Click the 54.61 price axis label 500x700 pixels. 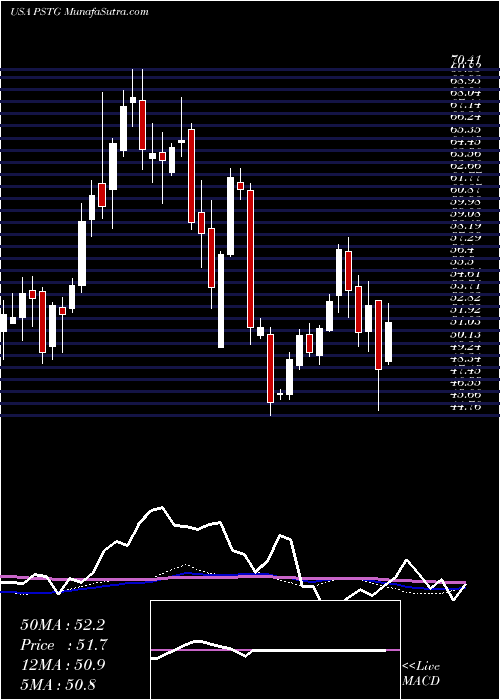466,275
